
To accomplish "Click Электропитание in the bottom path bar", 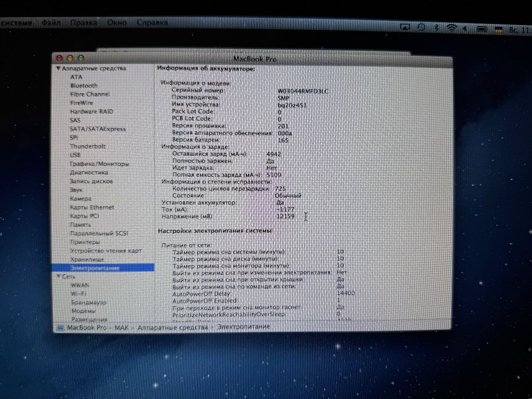I will point(244,326).
